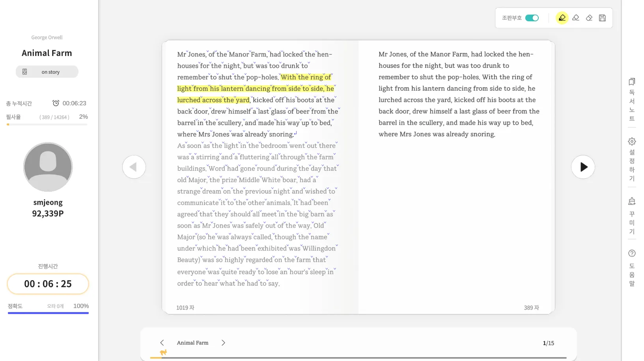The height and width of the screenshot is (361, 644).
Task: Click the ( 389 / 14264 ) character count
Action: pos(54,117)
